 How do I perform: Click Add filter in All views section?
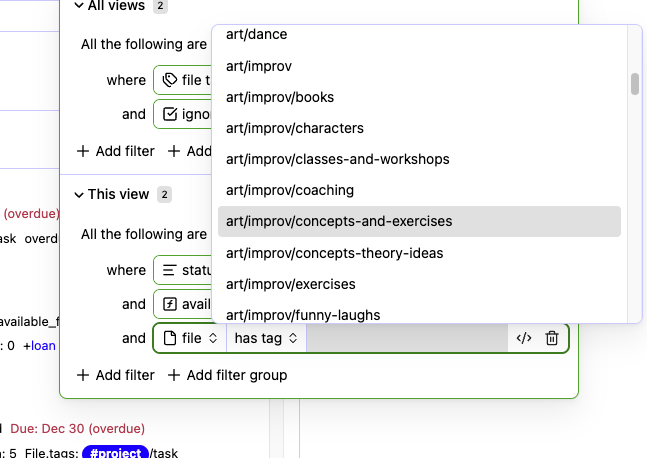pyautogui.click(x=116, y=151)
